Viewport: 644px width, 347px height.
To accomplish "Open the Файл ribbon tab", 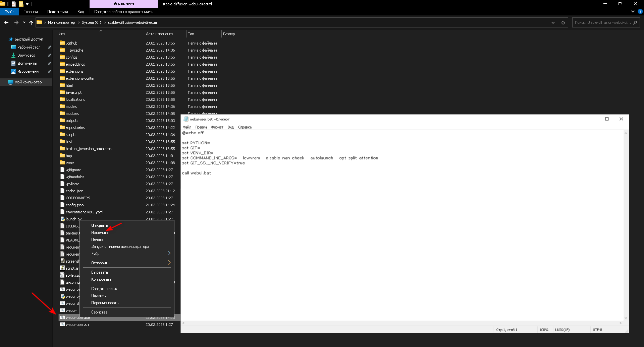I will pos(9,12).
